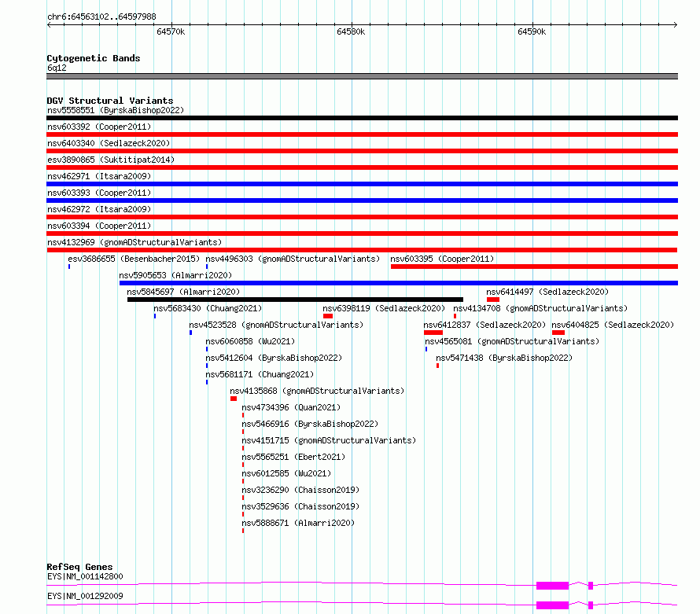Click nsv3236290 (Chaisson2019) label
The height and width of the screenshot is (614, 700).
[300, 490]
